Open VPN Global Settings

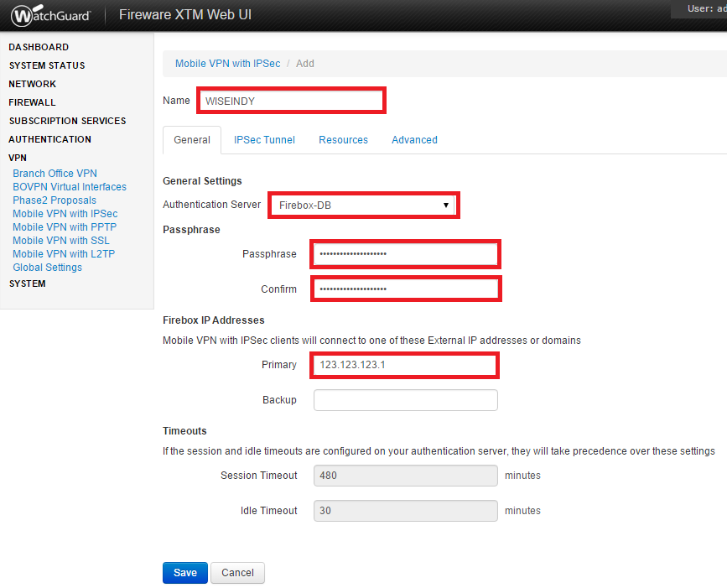pos(47,268)
